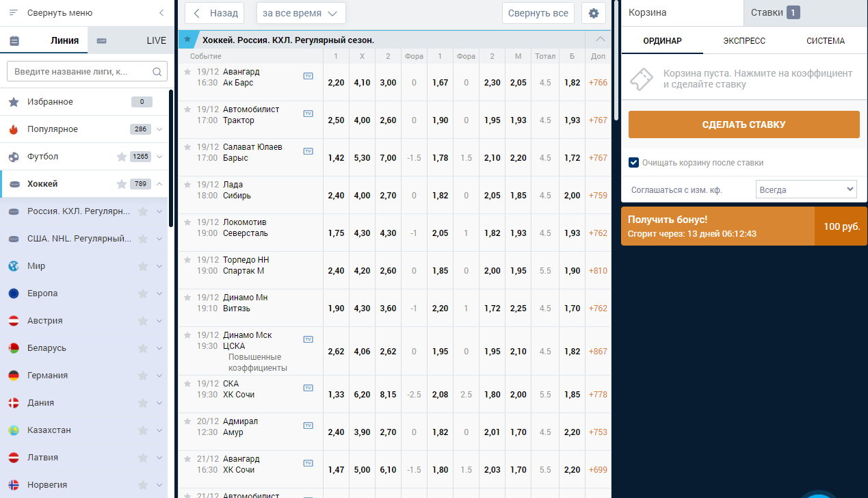Expand США NHL league chevron

[159, 239]
